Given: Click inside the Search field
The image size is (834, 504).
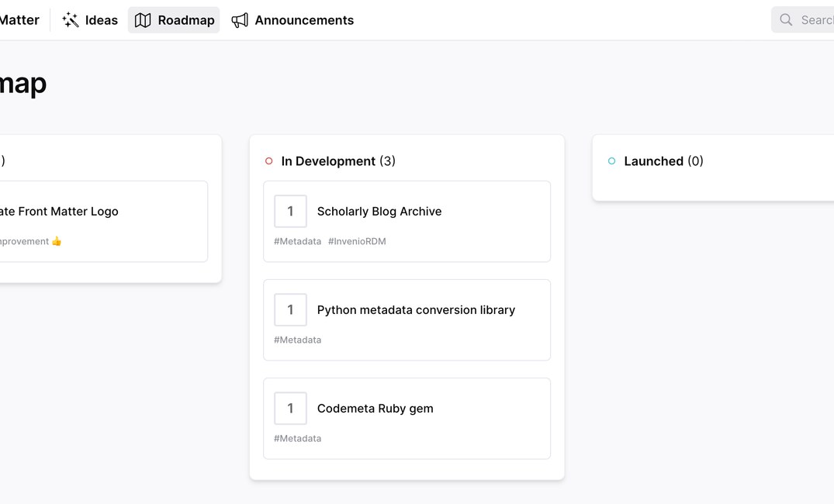Looking at the screenshot, I should [815, 19].
